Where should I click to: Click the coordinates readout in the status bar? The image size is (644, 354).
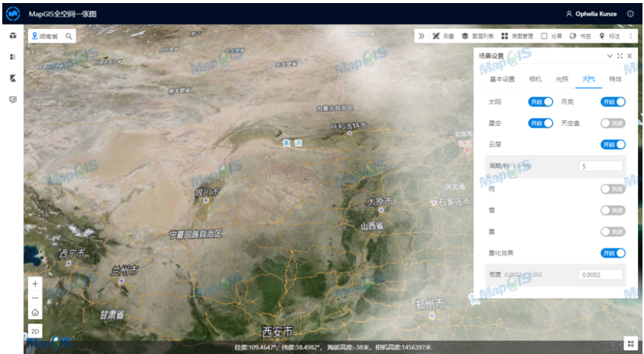pos(333,347)
